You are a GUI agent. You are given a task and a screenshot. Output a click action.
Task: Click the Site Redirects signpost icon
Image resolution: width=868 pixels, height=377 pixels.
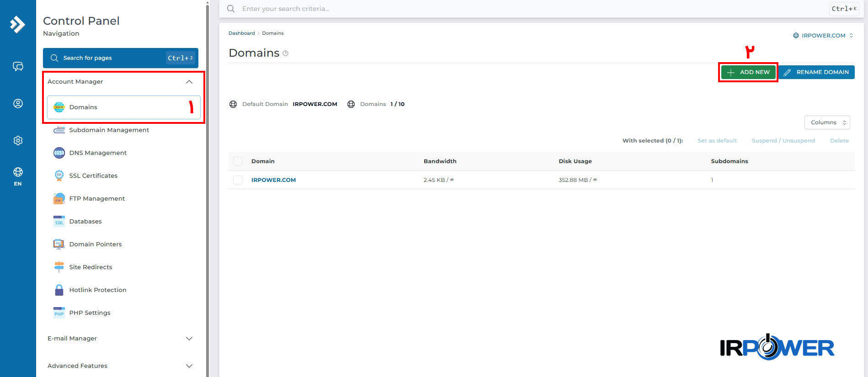(59, 267)
